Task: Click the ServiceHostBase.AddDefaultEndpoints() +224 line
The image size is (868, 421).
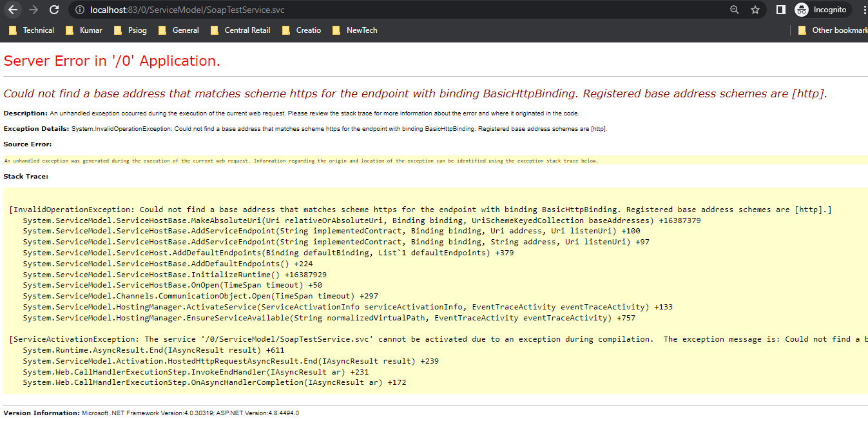Action: (x=168, y=264)
